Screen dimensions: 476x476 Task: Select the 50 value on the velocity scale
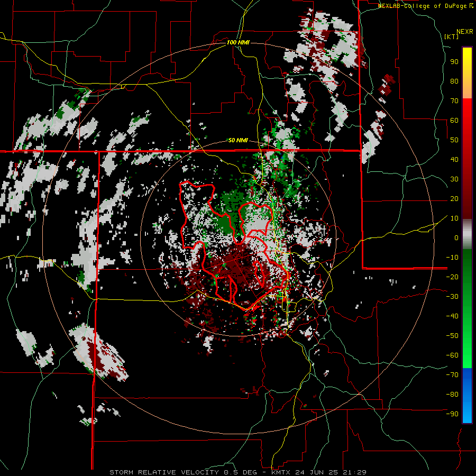click(x=454, y=140)
